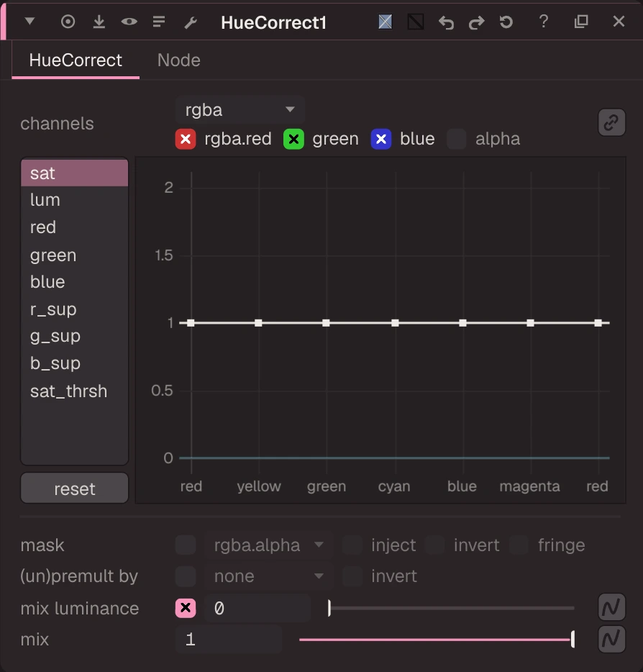Select the curve point above cyan
The image size is (643, 672).
coord(395,323)
